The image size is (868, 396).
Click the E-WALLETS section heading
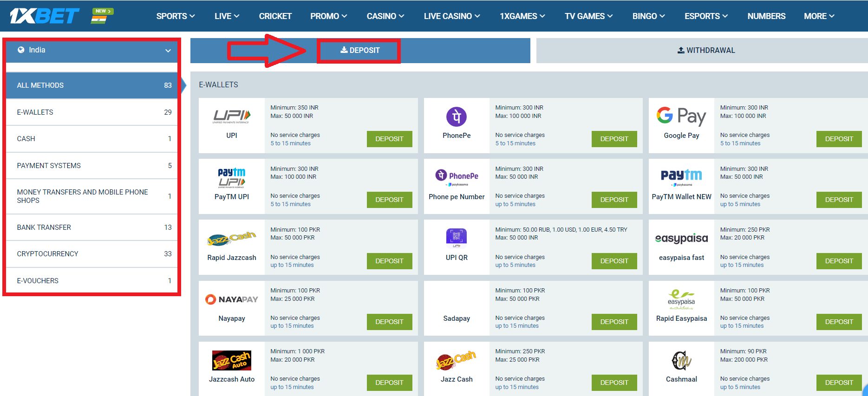(x=218, y=84)
